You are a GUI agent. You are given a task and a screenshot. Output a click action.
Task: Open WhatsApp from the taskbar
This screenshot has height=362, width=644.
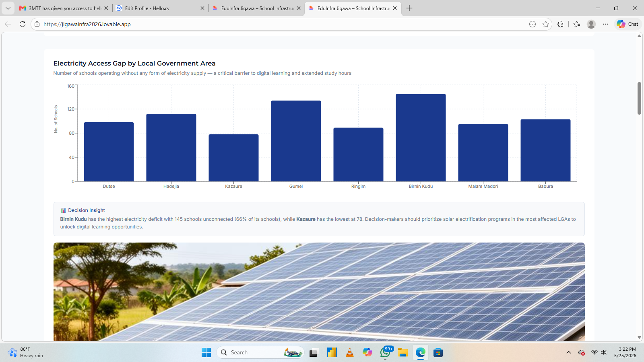pos(385,353)
